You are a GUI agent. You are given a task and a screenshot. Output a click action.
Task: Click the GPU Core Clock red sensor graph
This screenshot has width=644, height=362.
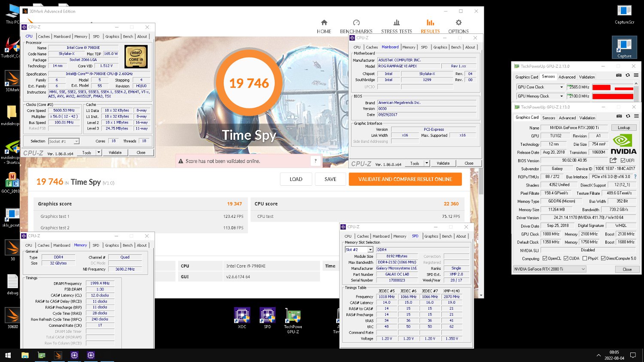pyautogui.click(x=612, y=87)
